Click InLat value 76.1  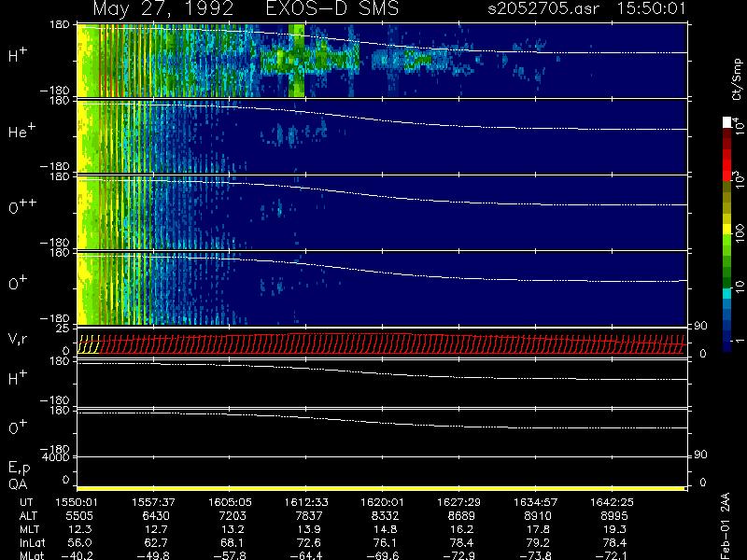[385, 543]
